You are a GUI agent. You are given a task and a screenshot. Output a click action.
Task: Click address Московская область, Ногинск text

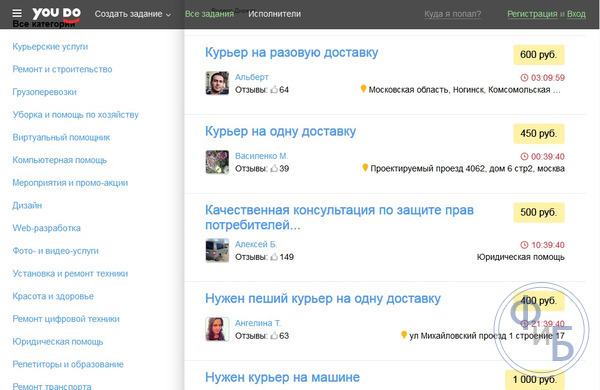[465, 90]
